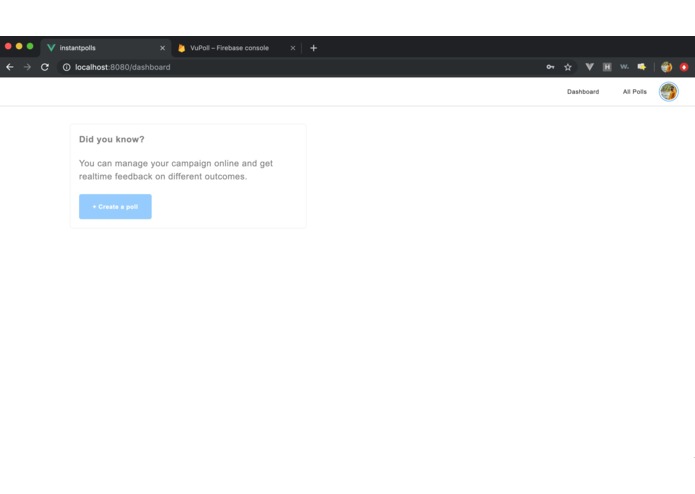Open the user avatar menu in navbar
Screen dimensions: 695x494
pos(668,92)
